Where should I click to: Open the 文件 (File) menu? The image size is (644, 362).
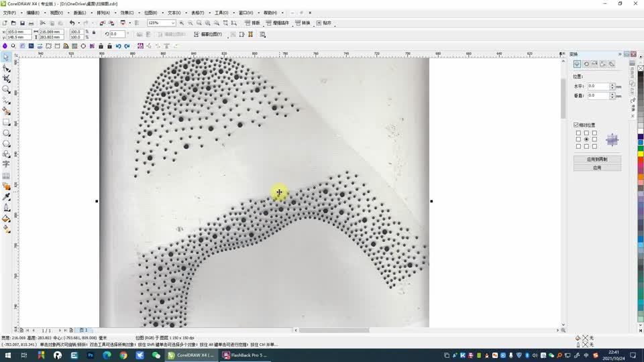[x=9, y=13]
